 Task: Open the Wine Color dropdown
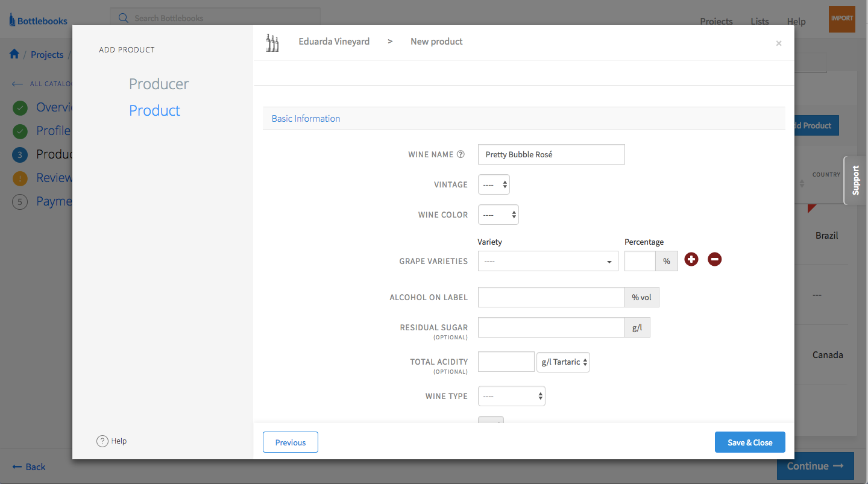click(x=498, y=215)
